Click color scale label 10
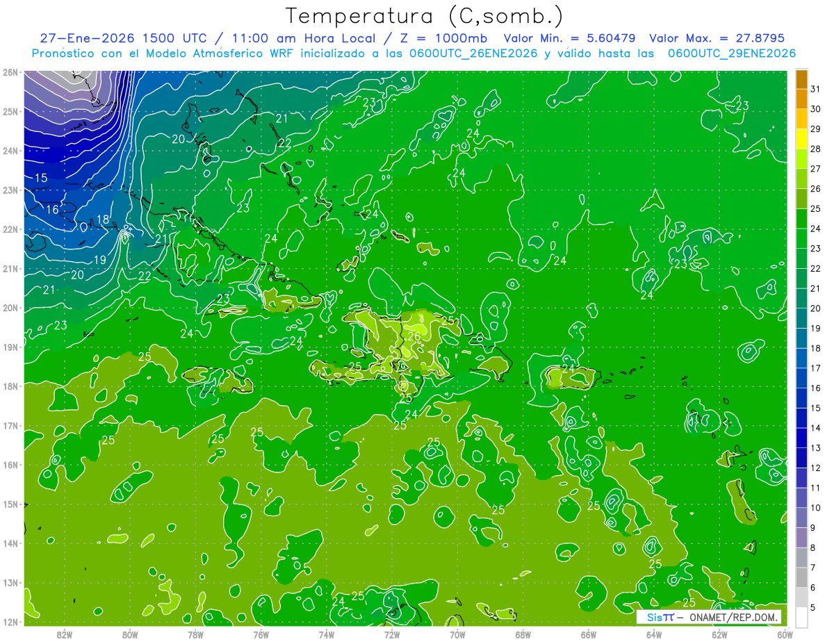The height and width of the screenshot is (644, 834). coord(815,508)
